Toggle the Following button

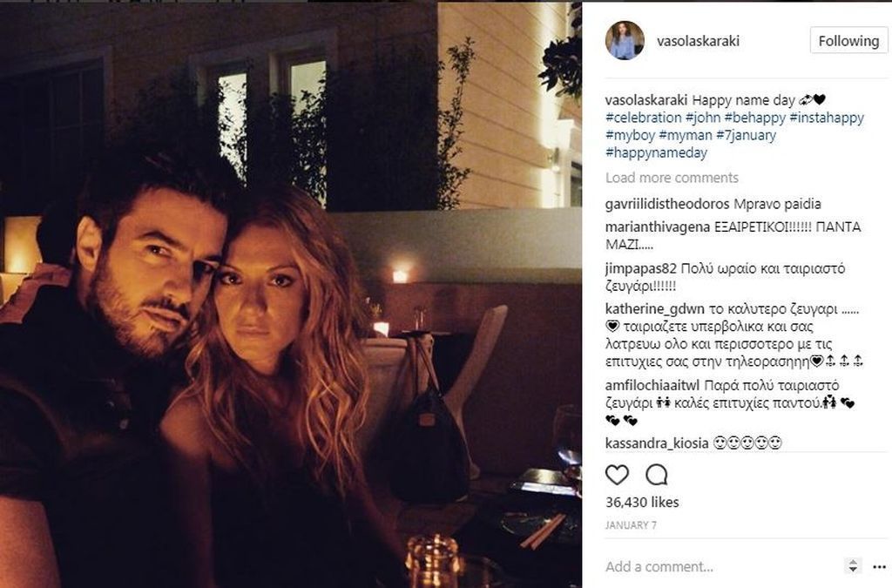coord(848,41)
